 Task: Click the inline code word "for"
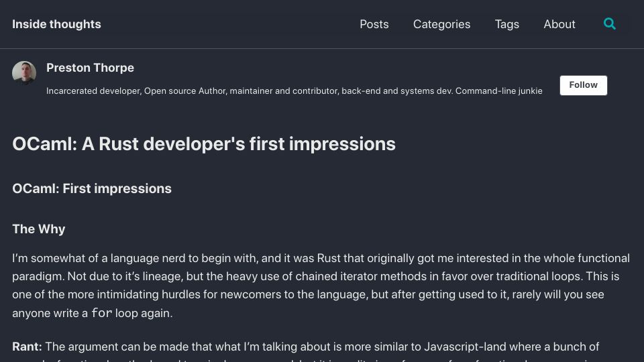pos(101,313)
